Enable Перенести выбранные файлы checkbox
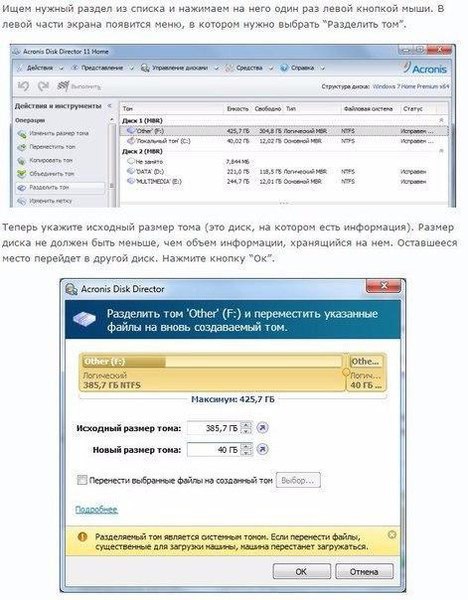 pyautogui.click(x=82, y=480)
